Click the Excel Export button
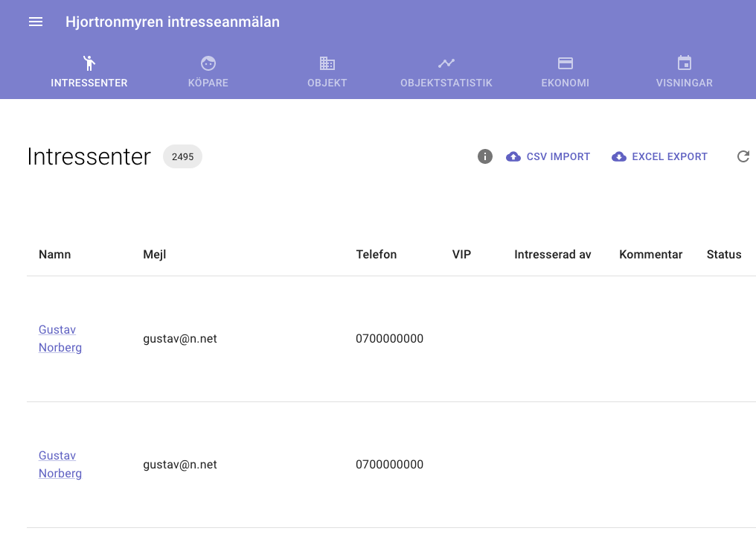This screenshot has width=756, height=534. point(660,156)
